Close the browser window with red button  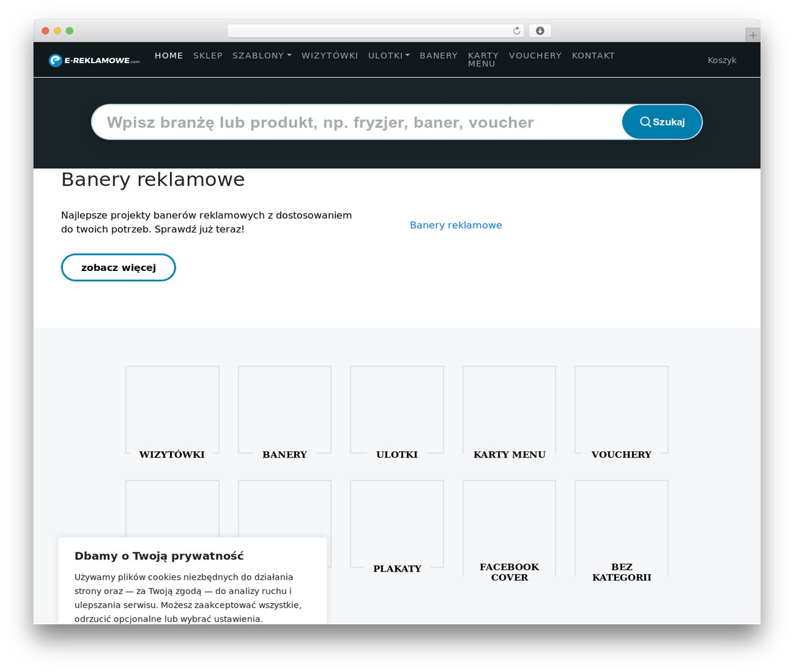coord(45,31)
